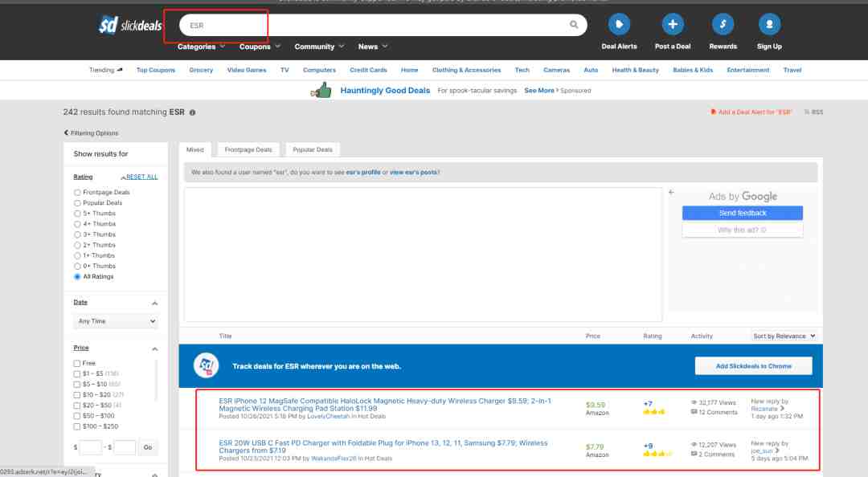Click Add Slickdeals to Chrome button
Image resolution: width=868 pixels, height=477 pixels.
pos(753,365)
